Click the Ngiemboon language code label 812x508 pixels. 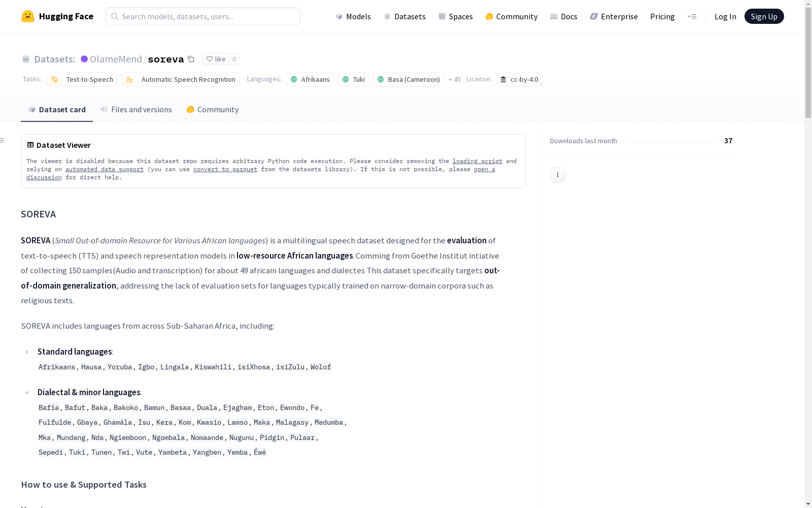(128, 437)
